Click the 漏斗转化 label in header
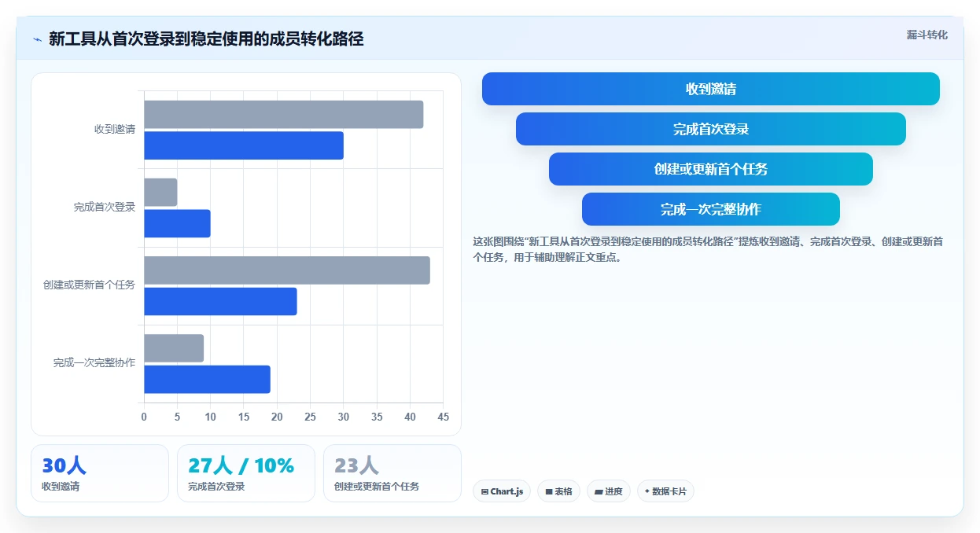The width and height of the screenshot is (980, 533). click(x=927, y=35)
